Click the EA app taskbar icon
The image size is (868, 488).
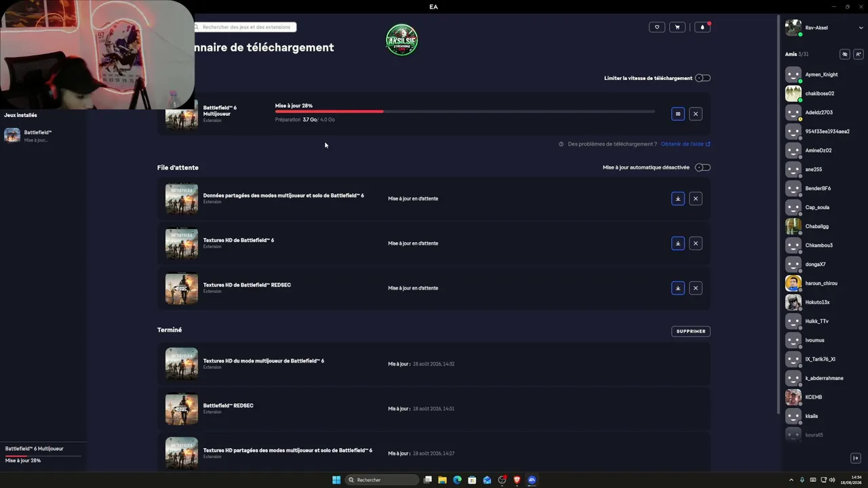coord(532,480)
